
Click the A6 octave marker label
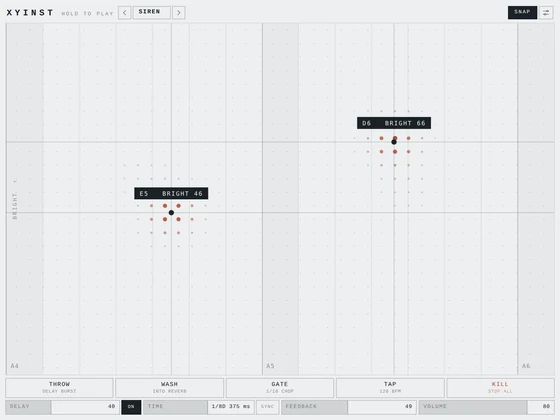pos(526,366)
